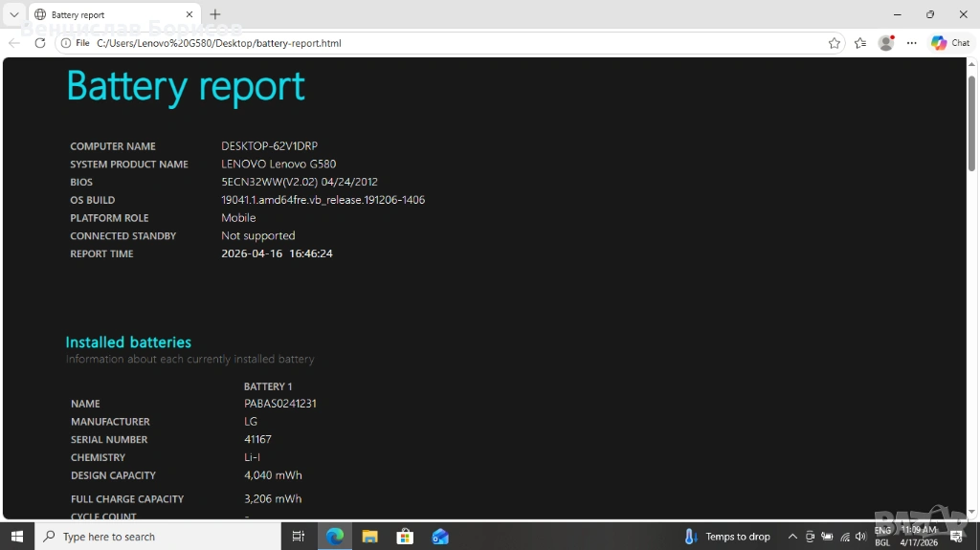980x550 pixels.
Task: Open Task View from taskbar
Action: coord(299,537)
